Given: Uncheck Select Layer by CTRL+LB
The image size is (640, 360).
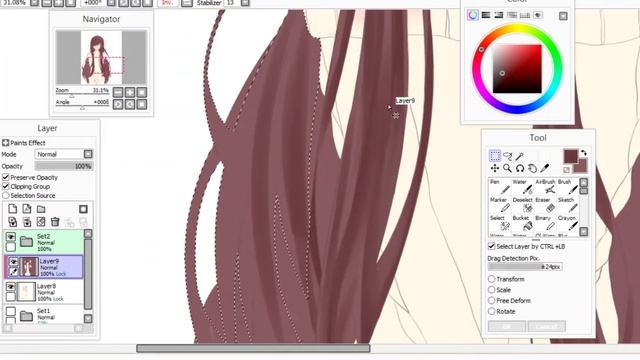Looking at the screenshot, I should click(491, 246).
